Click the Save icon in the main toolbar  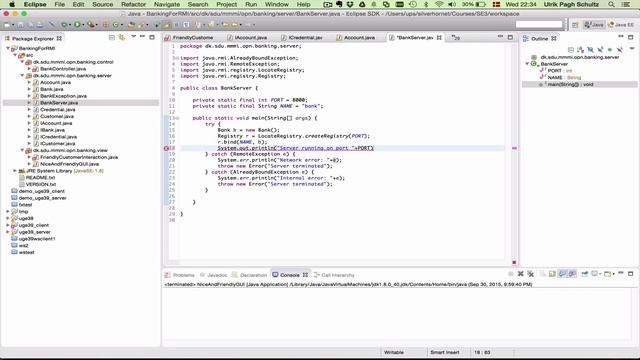[x=20, y=24]
